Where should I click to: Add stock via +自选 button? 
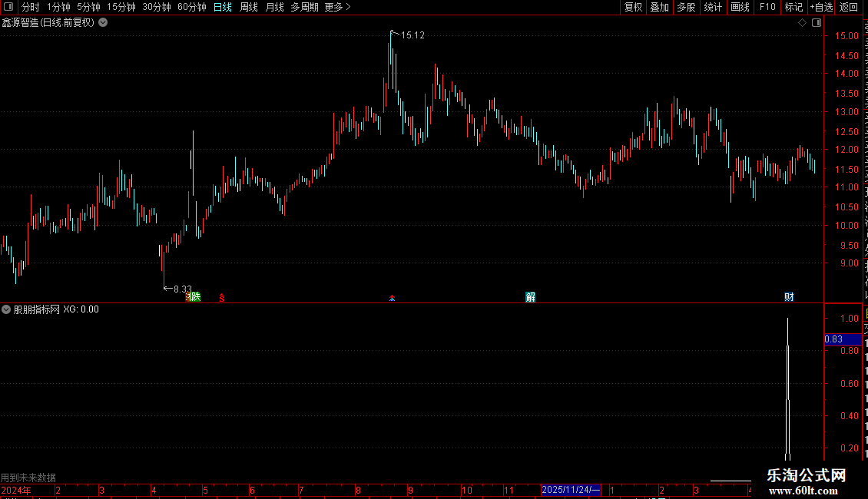[x=821, y=7]
